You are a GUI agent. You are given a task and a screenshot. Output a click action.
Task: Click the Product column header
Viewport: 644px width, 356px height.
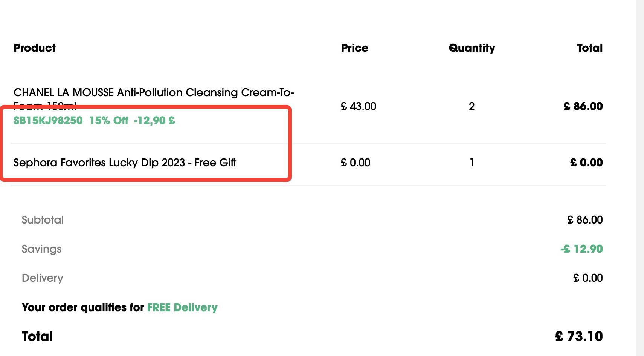35,48
